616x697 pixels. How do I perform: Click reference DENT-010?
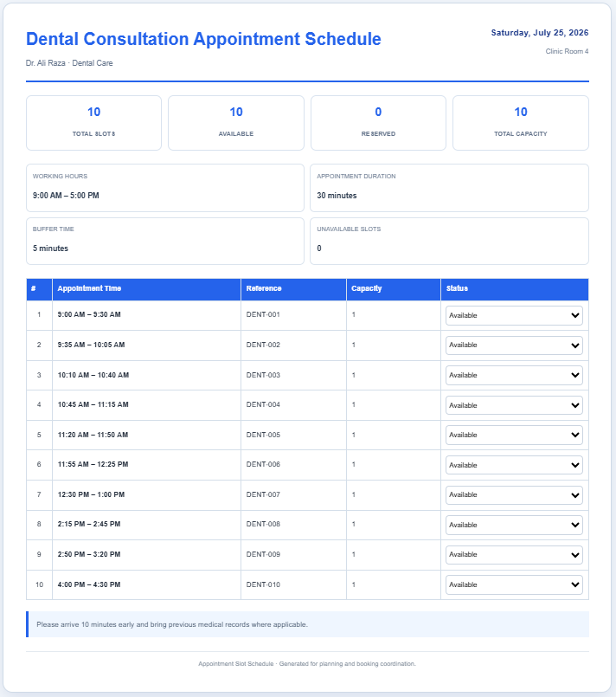(263, 584)
